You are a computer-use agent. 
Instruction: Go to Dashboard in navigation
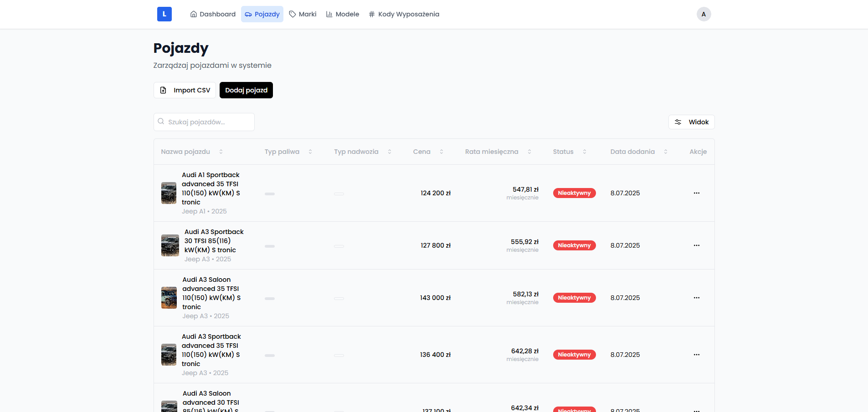(x=213, y=14)
